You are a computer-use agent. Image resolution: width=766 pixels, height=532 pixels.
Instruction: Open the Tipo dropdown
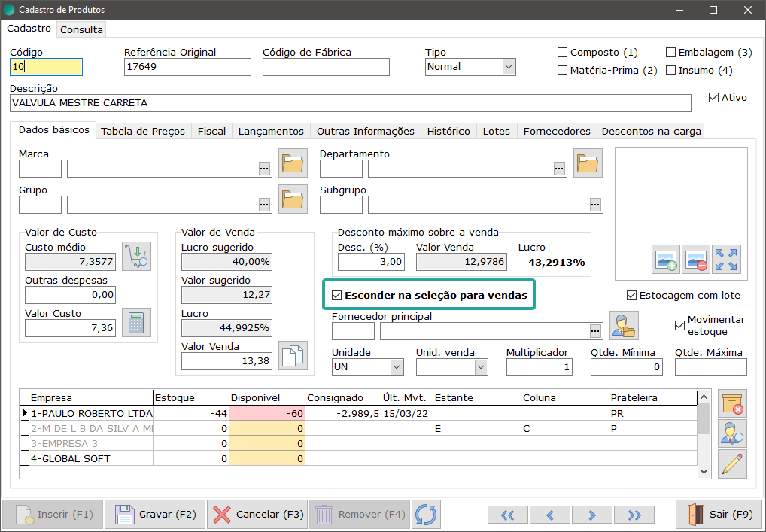[x=509, y=67]
